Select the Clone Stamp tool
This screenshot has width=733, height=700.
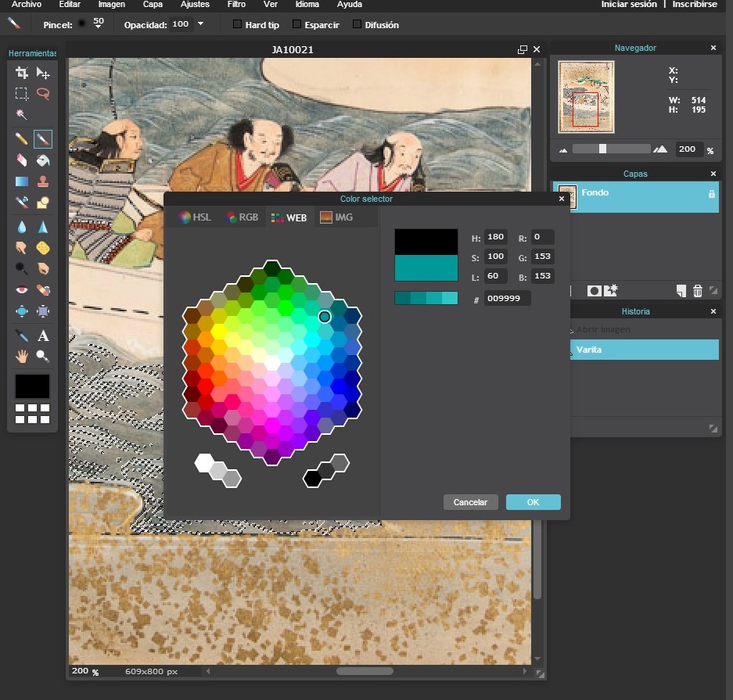[43, 181]
